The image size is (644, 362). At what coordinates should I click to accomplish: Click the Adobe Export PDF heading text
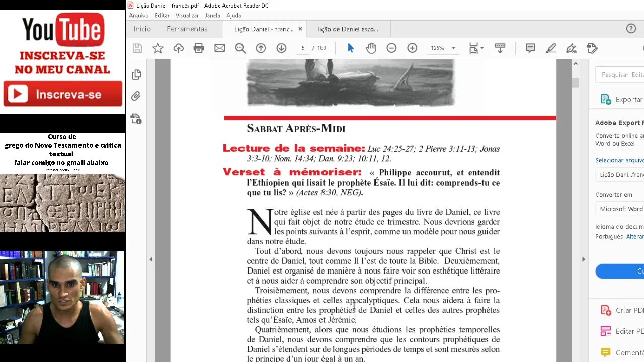pos(619,123)
